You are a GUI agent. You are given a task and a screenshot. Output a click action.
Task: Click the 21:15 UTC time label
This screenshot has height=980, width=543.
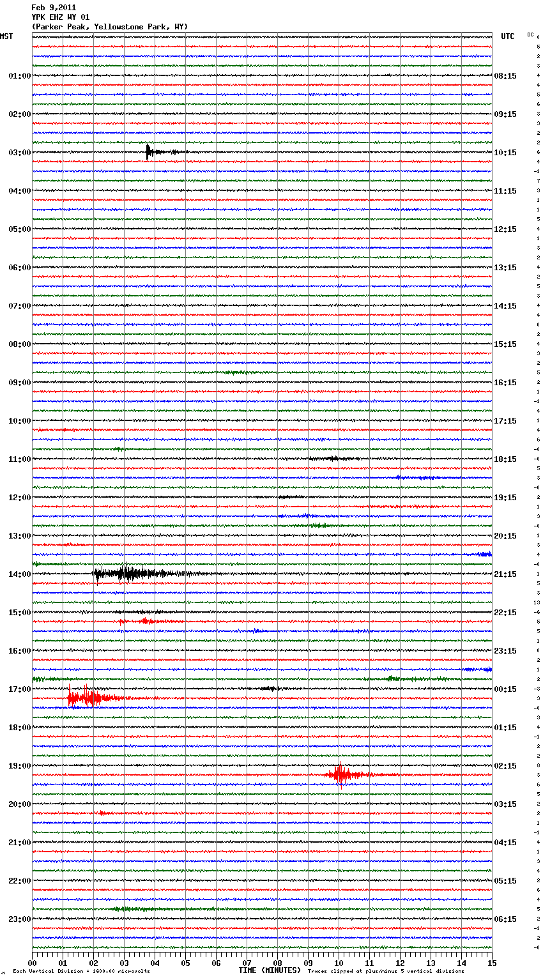(x=505, y=574)
